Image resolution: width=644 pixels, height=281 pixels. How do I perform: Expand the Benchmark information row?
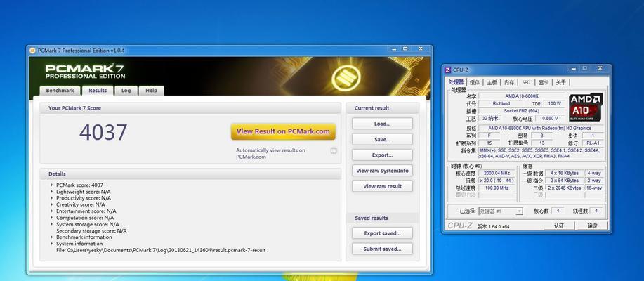click(52, 237)
